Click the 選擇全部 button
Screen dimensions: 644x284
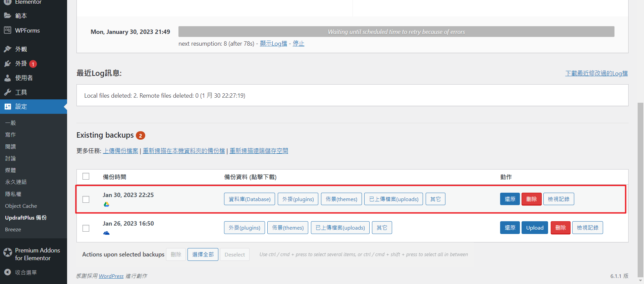pyautogui.click(x=203, y=254)
